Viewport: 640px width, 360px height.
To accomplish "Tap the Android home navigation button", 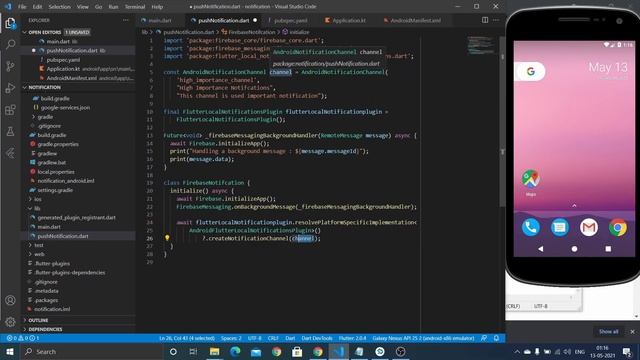I will point(574,249).
